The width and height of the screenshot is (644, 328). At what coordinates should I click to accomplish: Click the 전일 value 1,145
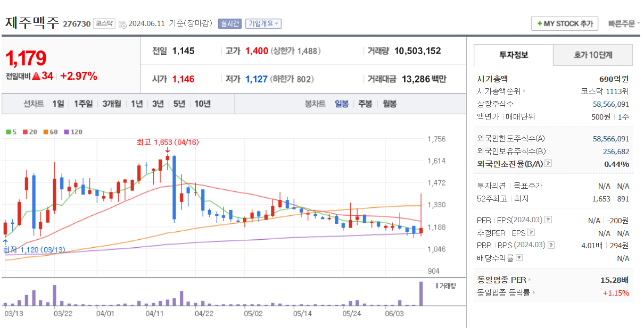(183, 51)
